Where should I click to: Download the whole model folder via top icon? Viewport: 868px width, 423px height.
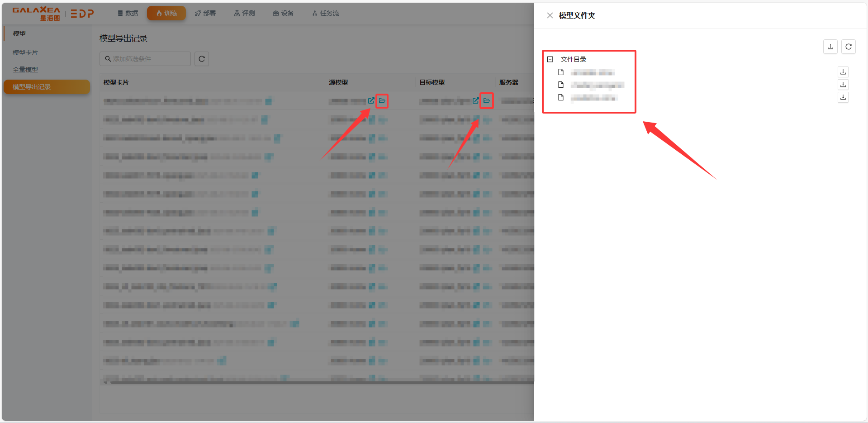point(830,47)
